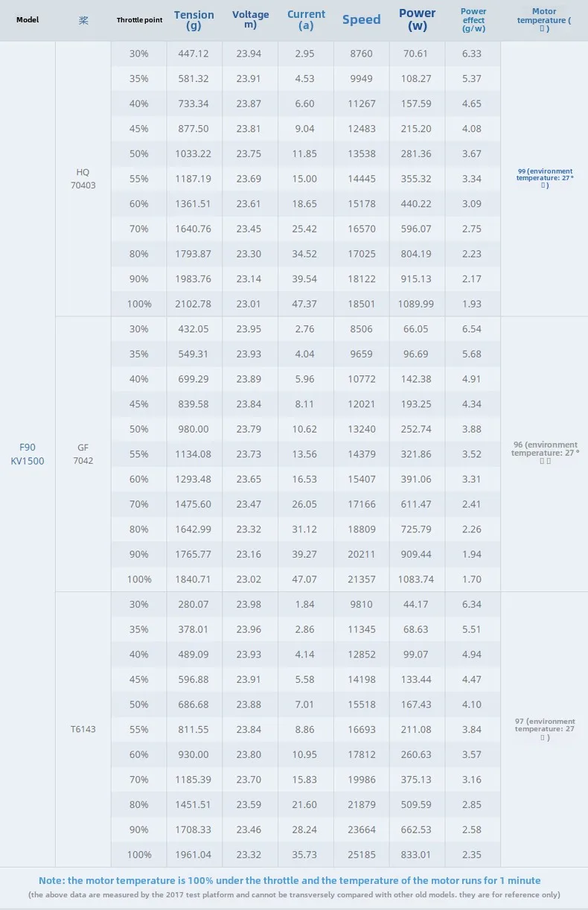Select current value 47.07

(x=305, y=579)
